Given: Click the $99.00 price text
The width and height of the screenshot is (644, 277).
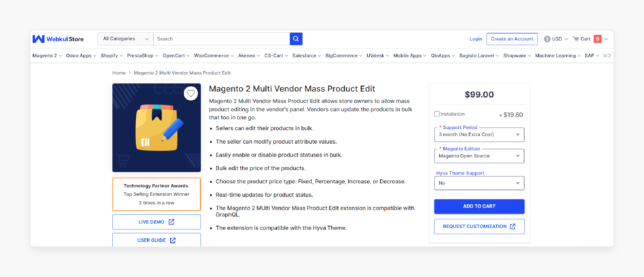Looking at the screenshot, I should click(x=479, y=94).
